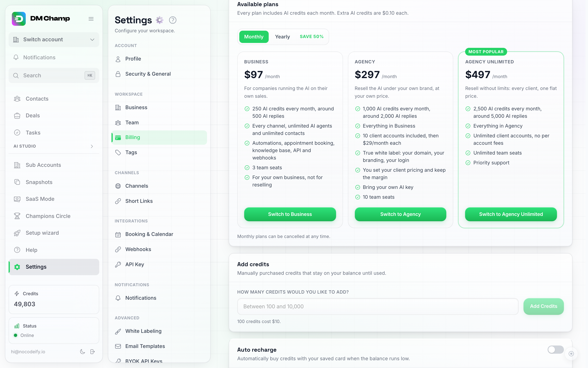Viewport: 588px width, 368px height.
Task: Open Tags settings
Action: point(159,152)
